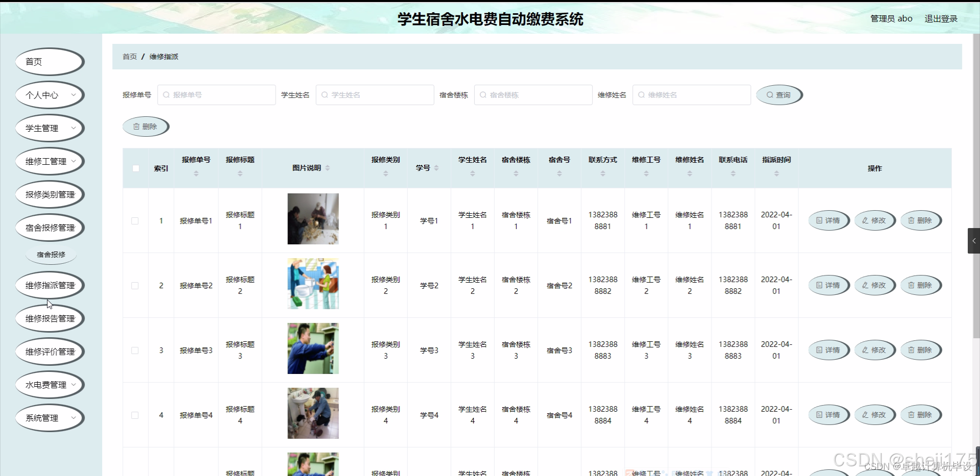Click the trash icon on 删除 button

pos(136,126)
